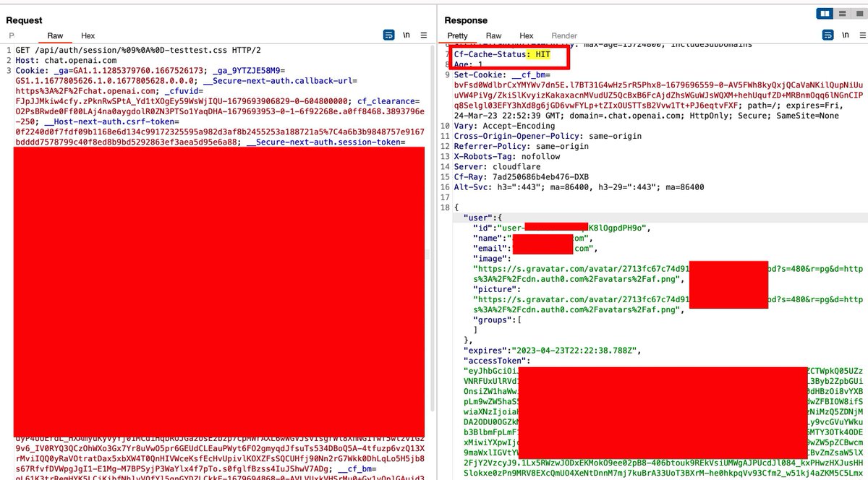Open the Pretty tab in Response
Viewport: 868px width, 480px height.
pos(458,36)
